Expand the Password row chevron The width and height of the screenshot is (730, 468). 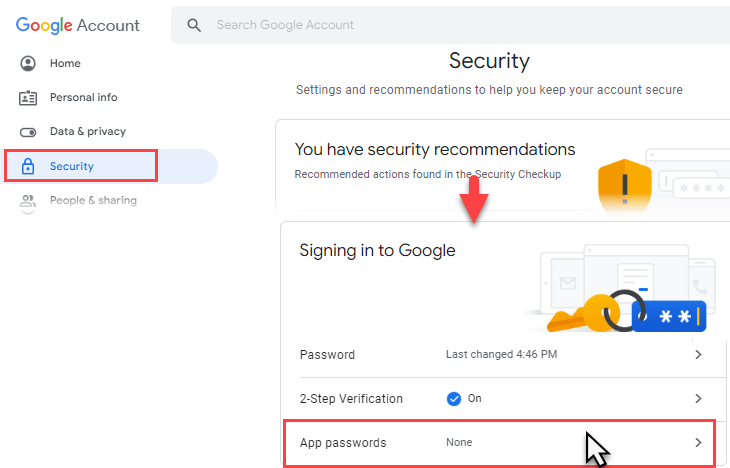click(698, 355)
